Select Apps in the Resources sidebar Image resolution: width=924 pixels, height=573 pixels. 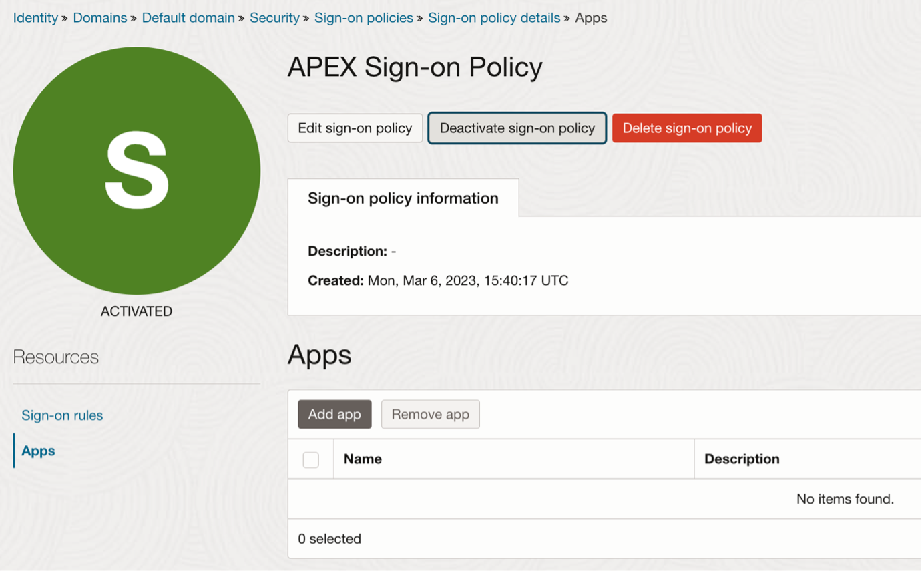[x=37, y=451]
